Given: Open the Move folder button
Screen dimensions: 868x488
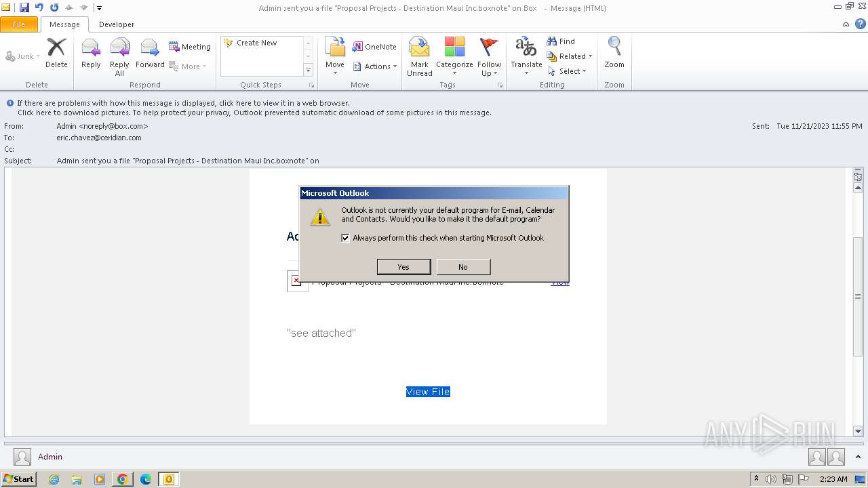Looking at the screenshot, I should (335, 56).
